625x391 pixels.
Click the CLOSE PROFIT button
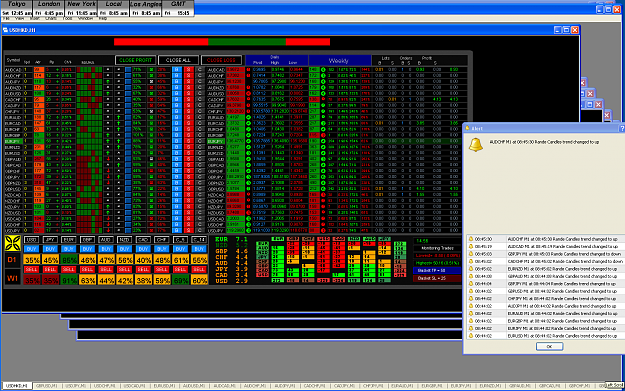tap(136, 60)
